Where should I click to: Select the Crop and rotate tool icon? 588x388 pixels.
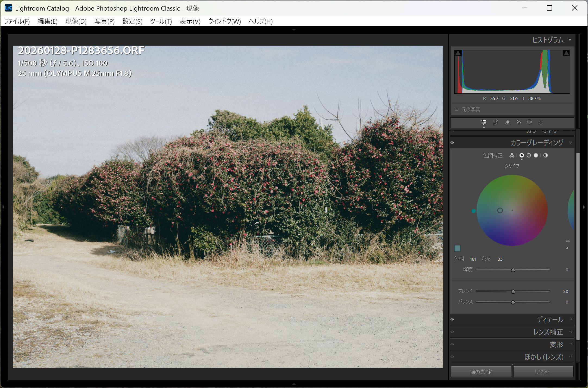tap(496, 122)
